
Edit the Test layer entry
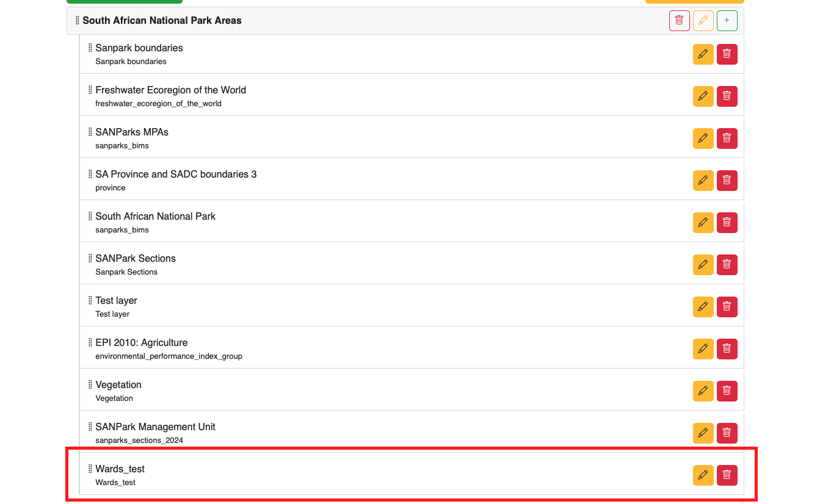703,307
